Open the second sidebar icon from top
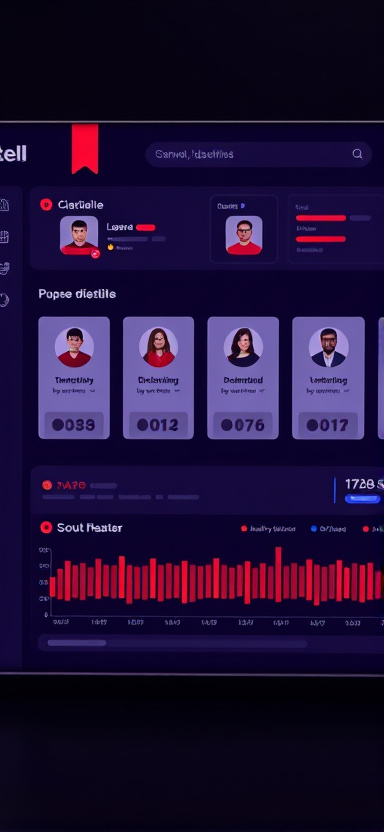This screenshot has width=384, height=832. coord(4,237)
